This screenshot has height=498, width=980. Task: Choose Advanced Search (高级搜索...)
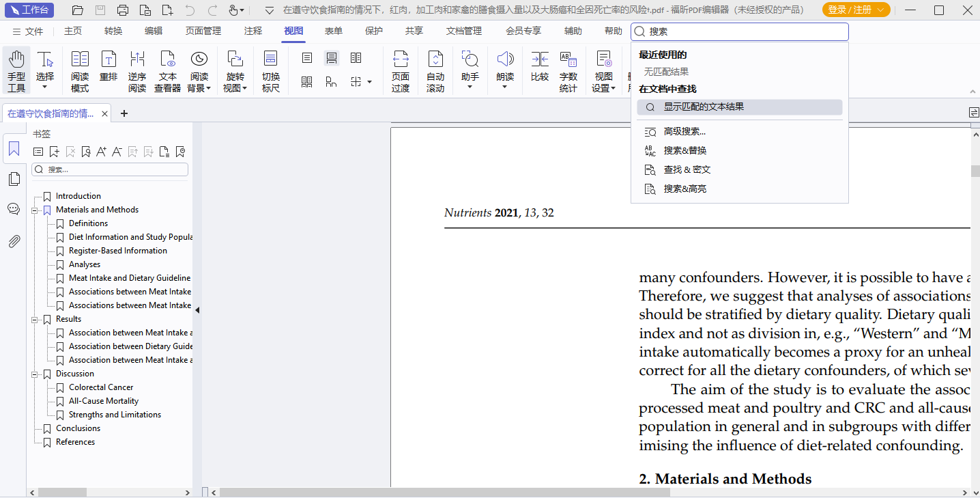(740, 131)
